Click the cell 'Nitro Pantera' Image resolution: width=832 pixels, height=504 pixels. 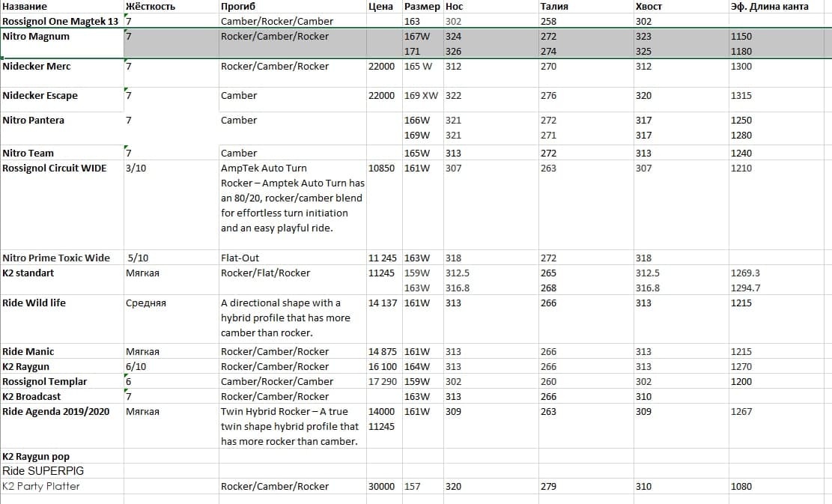pos(62,128)
